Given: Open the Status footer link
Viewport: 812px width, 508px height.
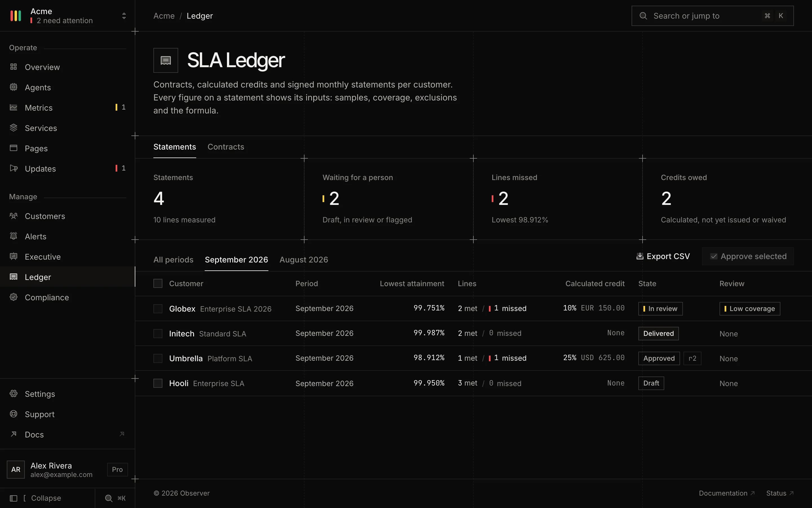Looking at the screenshot, I should click(x=780, y=493).
